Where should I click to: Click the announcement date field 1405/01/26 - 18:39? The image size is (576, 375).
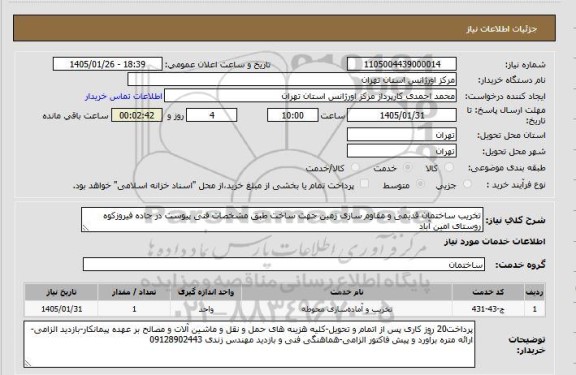point(108,64)
